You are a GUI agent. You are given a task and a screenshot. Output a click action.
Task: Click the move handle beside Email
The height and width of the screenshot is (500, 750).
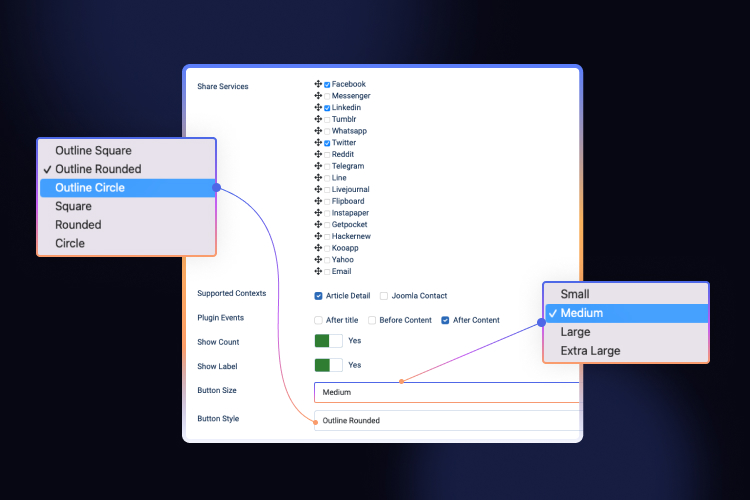(x=318, y=271)
